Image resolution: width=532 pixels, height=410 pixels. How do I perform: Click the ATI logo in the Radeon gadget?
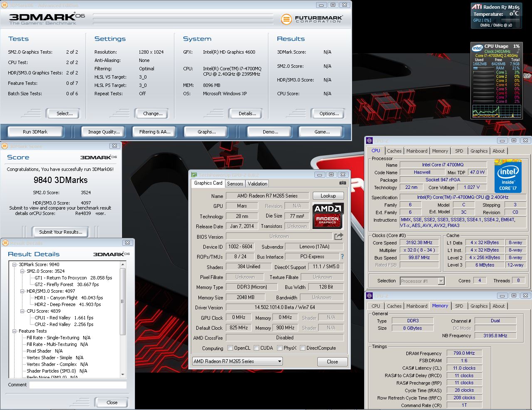[477, 7]
